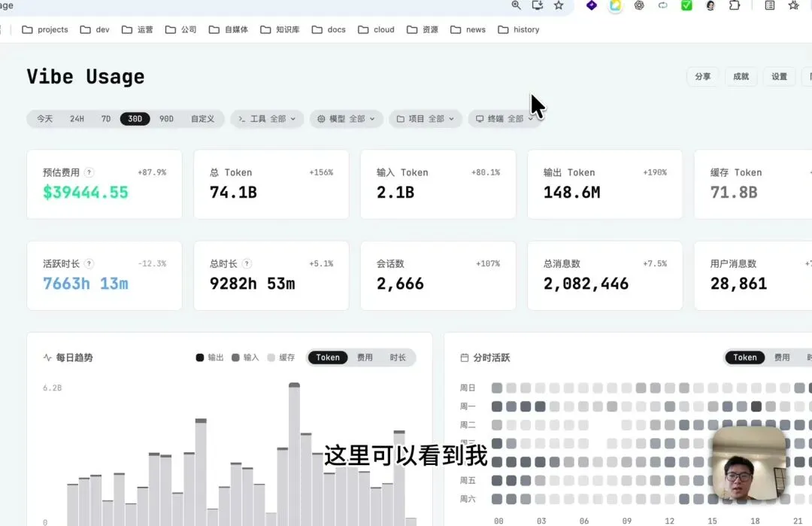The width and height of the screenshot is (812, 526).
Task: Click the 9282h 53m total duration value
Action: 252,284
